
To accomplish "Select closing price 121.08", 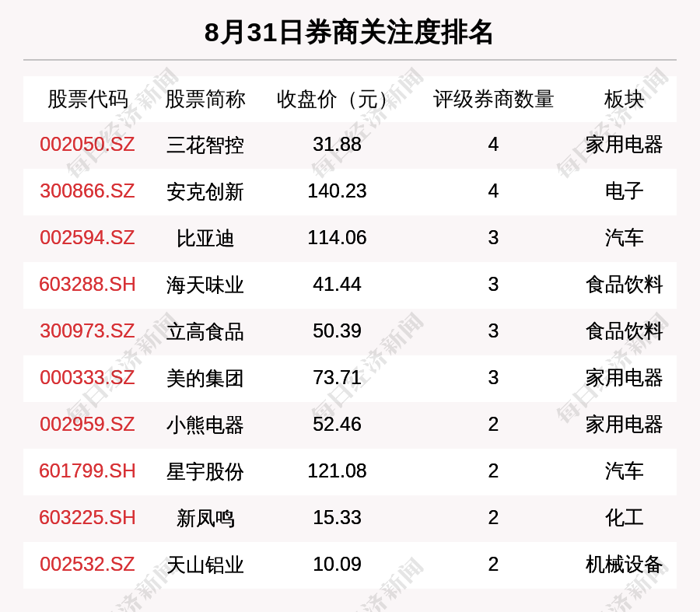I will coord(337,471).
